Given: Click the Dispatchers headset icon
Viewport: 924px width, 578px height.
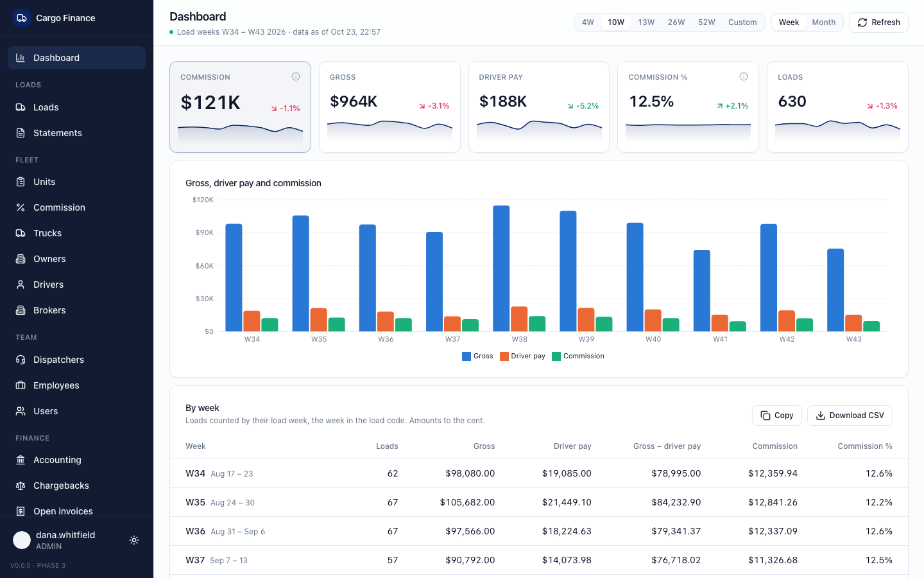Looking at the screenshot, I should (21, 360).
